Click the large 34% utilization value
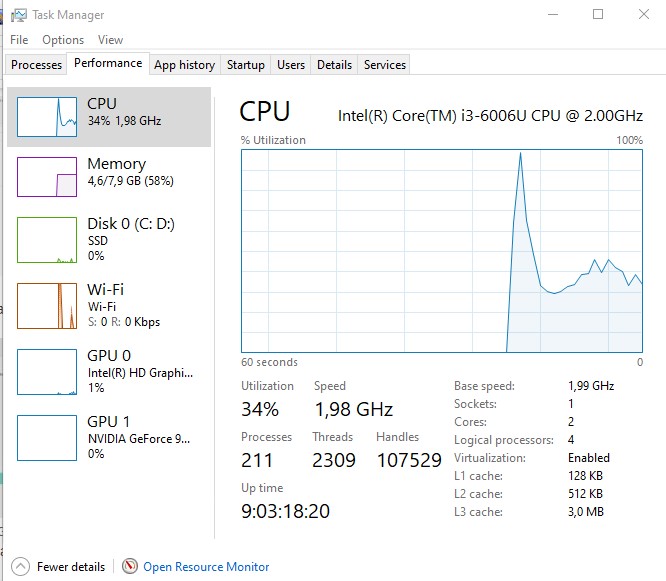The image size is (666, 581). pyautogui.click(x=260, y=409)
